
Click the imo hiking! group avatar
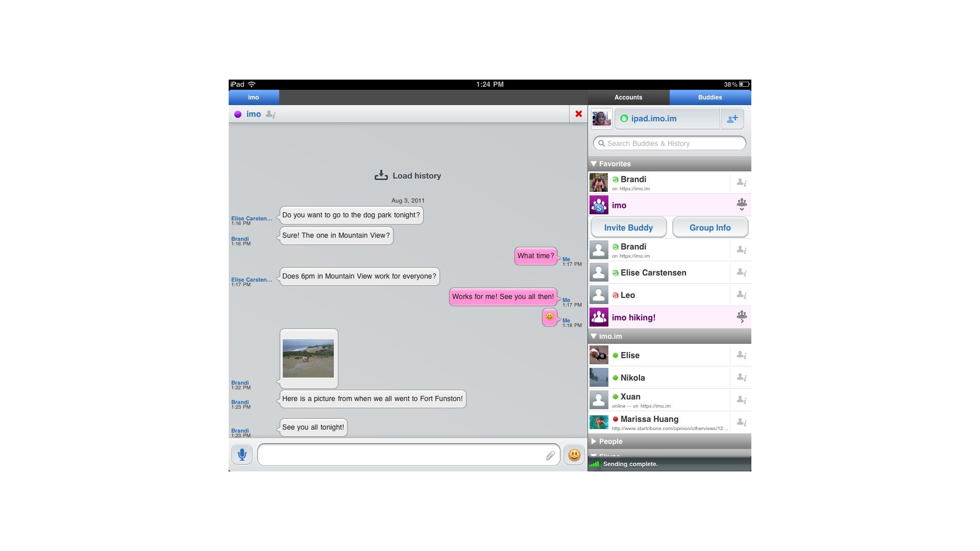599,317
